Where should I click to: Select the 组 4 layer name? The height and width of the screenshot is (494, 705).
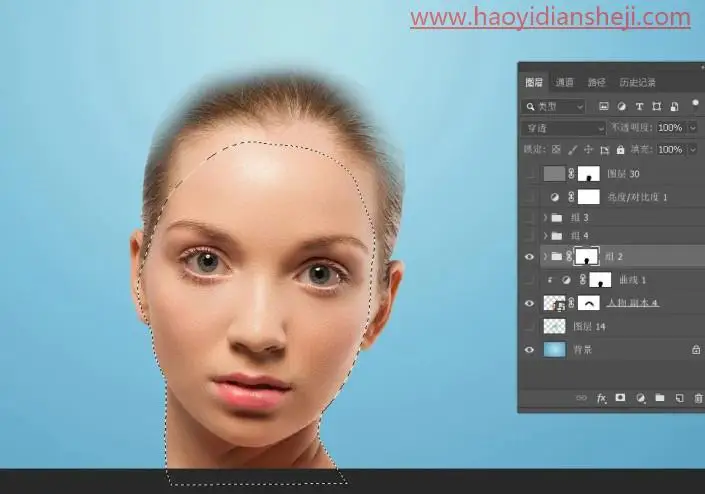click(580, 236)
